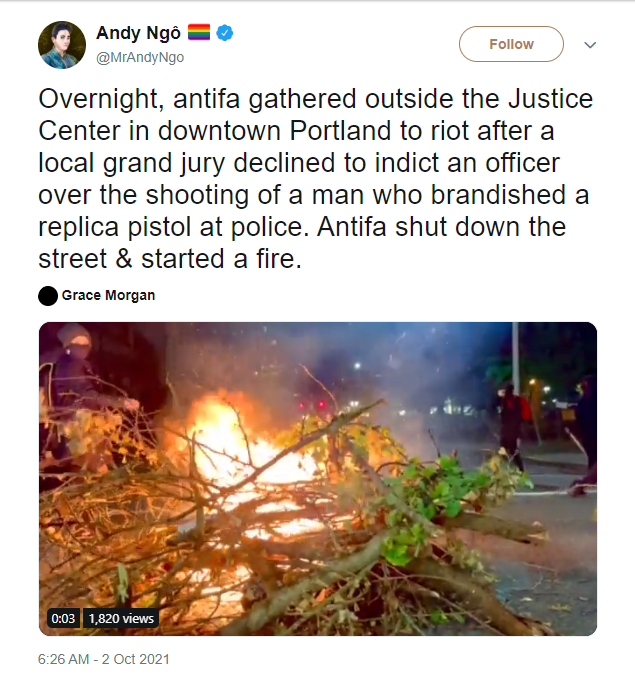Click the person in red jacket in video
This screenshot has width=635, height=677.
515,425
